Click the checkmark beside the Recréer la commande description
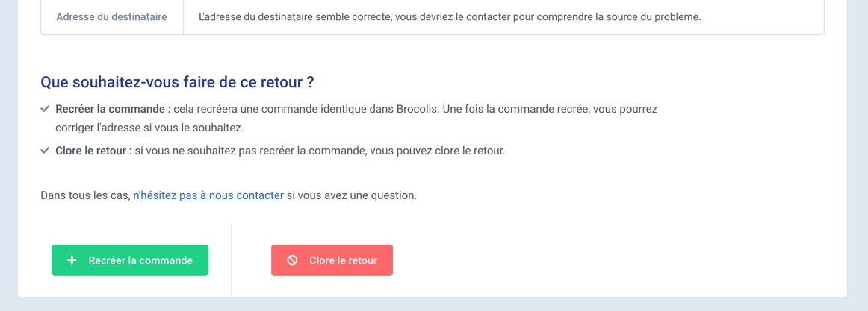This screenshot has height=311, width=868. pos(46,109)
